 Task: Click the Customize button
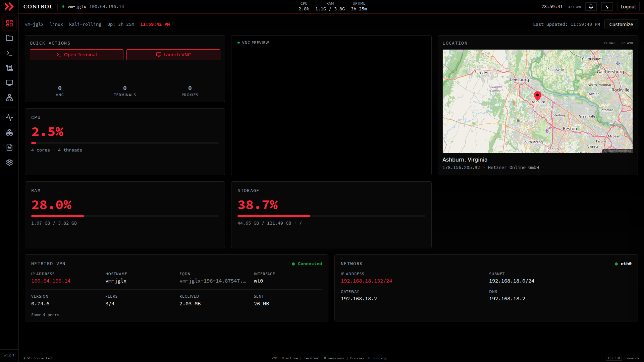621,24
